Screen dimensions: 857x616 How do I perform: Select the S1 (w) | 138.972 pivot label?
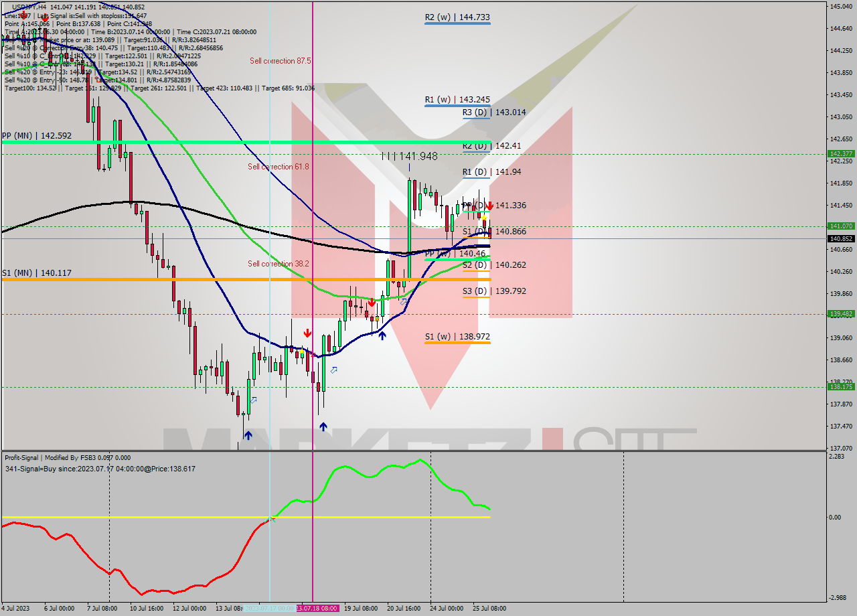457,336
